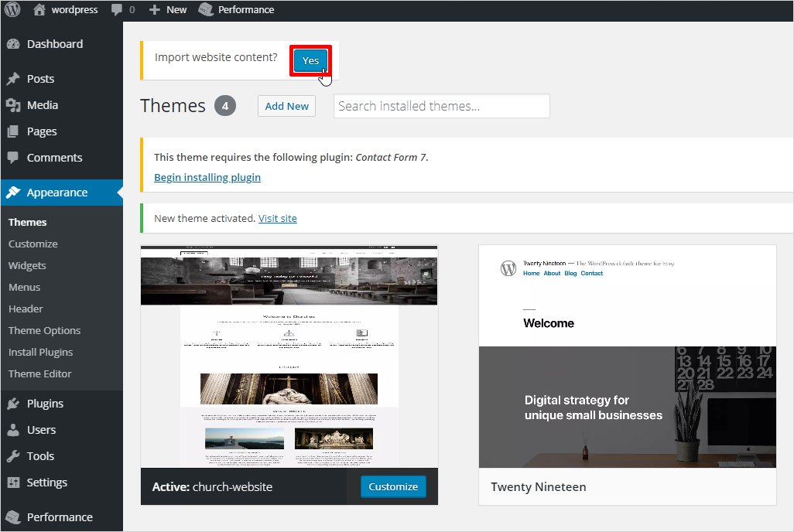Open Pages section
The width and height of the screenshot is (794, 532).
tap(42, 131)
